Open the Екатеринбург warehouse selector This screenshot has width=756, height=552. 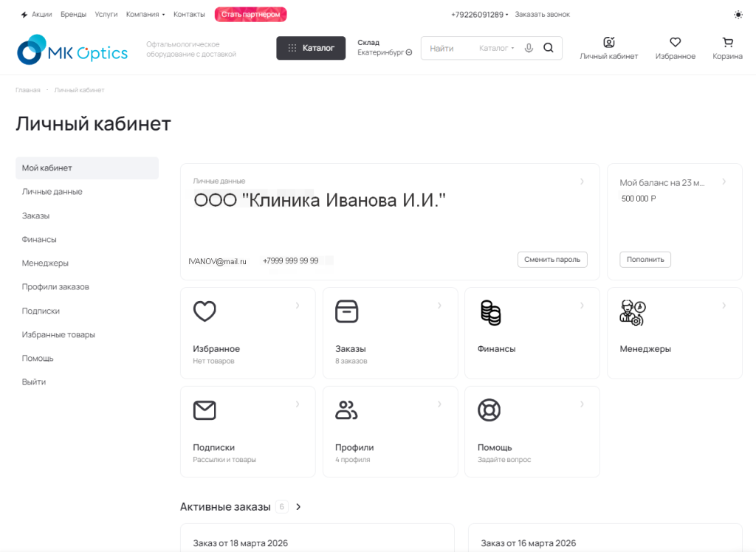385,52
